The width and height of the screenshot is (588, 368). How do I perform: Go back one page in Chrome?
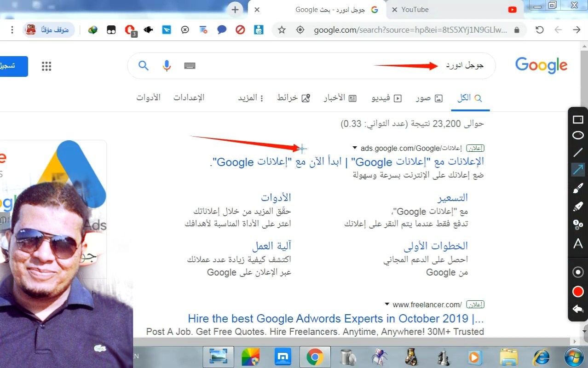tap(558, 30)
